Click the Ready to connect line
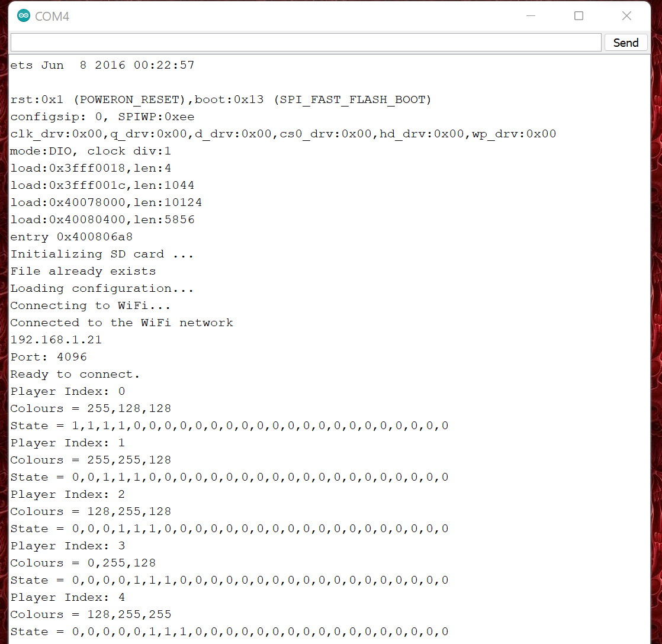 (x=74, y=373)
